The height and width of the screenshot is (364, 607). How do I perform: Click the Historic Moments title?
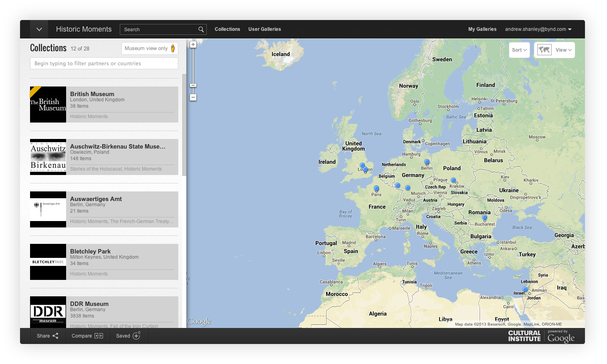tap(84, 29)
